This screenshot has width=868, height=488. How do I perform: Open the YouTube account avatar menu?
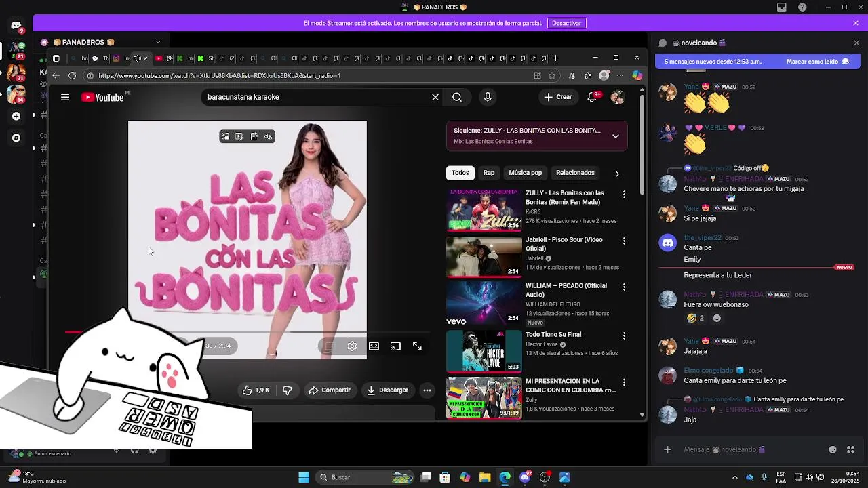point(617,97)
